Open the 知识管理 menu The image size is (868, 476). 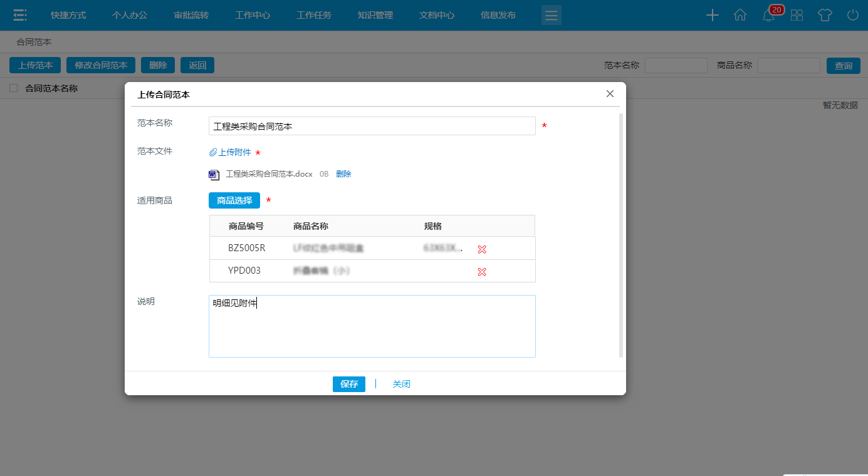377,15
